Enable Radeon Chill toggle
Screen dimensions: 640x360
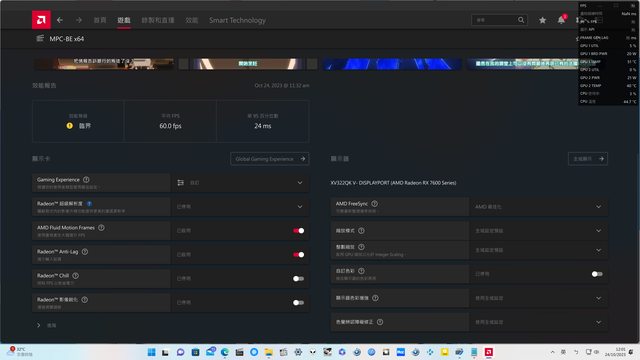tap(298, 278)
